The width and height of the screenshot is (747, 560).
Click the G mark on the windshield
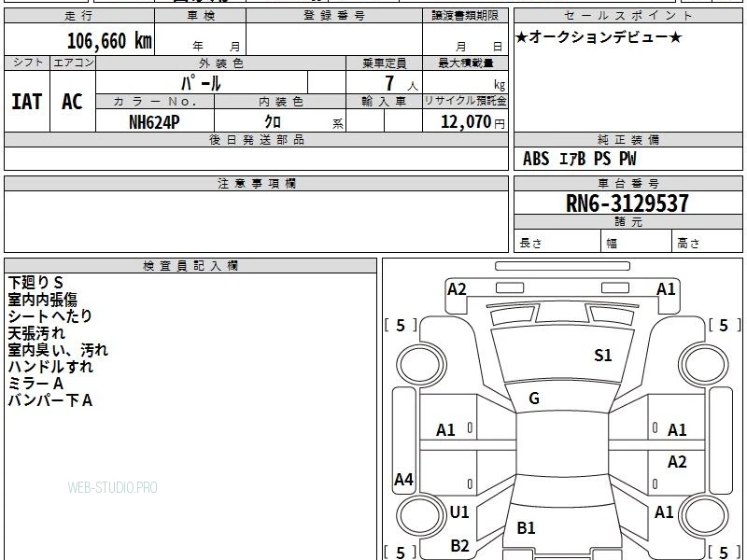pos(534,399)
